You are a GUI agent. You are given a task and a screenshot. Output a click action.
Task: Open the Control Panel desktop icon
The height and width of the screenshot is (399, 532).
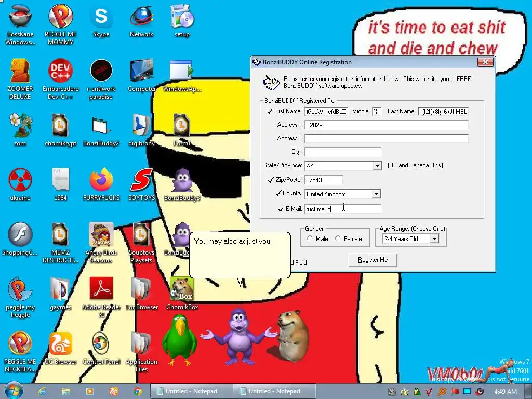pos(101,348)
